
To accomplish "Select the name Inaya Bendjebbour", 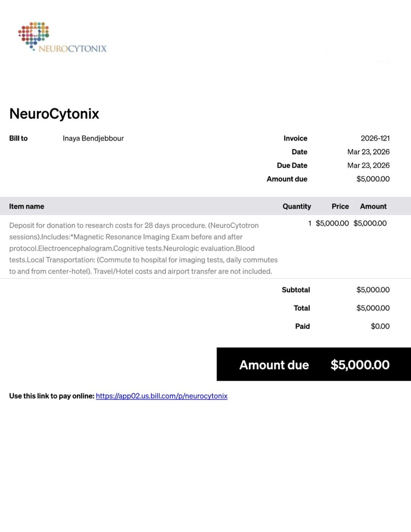I will coord(93,138).
